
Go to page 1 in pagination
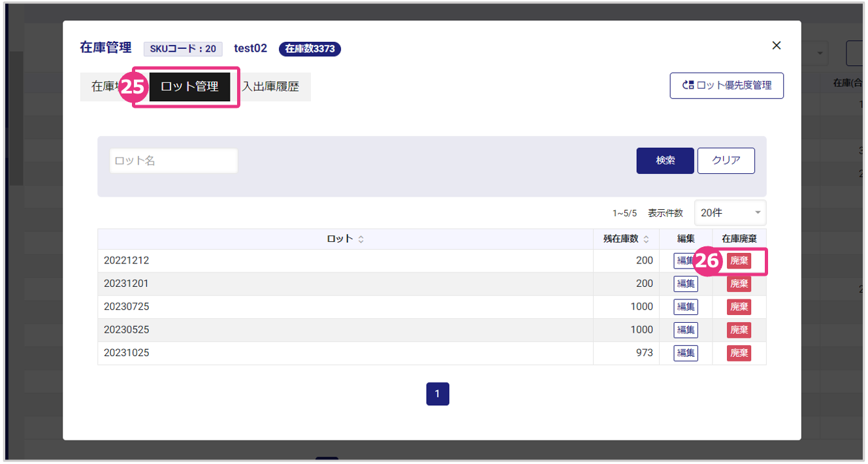(x=438, y=394)
